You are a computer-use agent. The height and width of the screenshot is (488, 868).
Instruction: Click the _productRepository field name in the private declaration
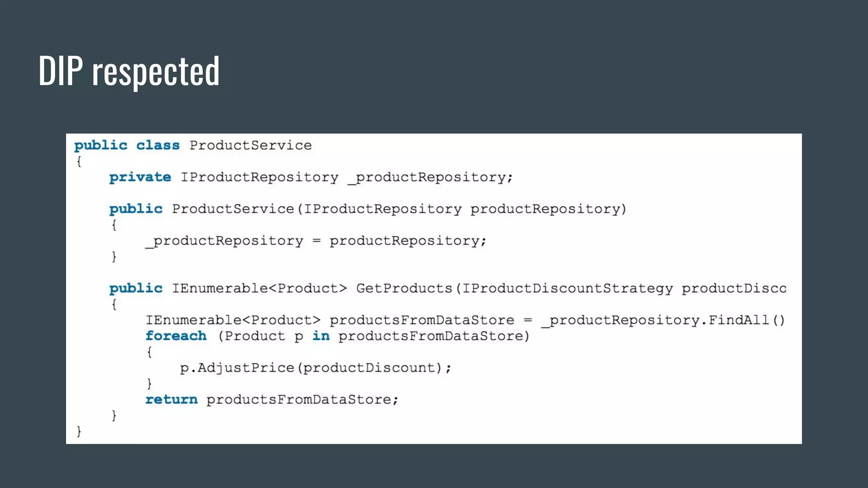430,177
